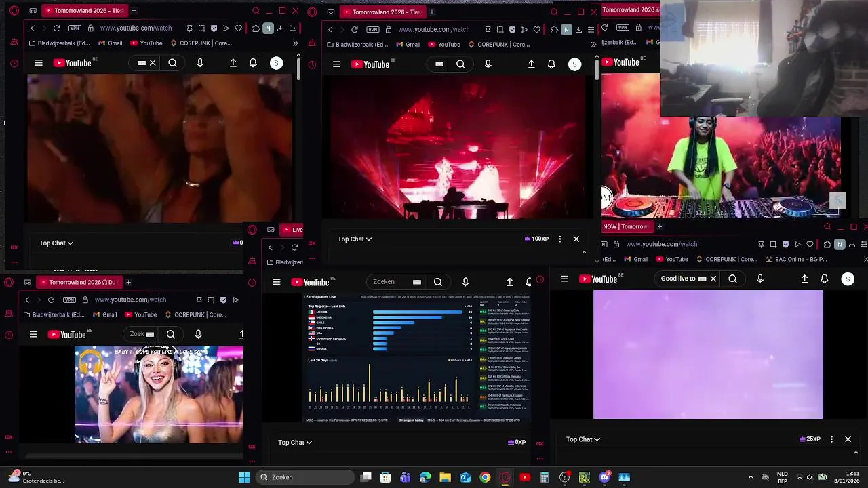Toggle VPN in top-middle window
This screenshot has height=488, width=868.
pos(373,30)
